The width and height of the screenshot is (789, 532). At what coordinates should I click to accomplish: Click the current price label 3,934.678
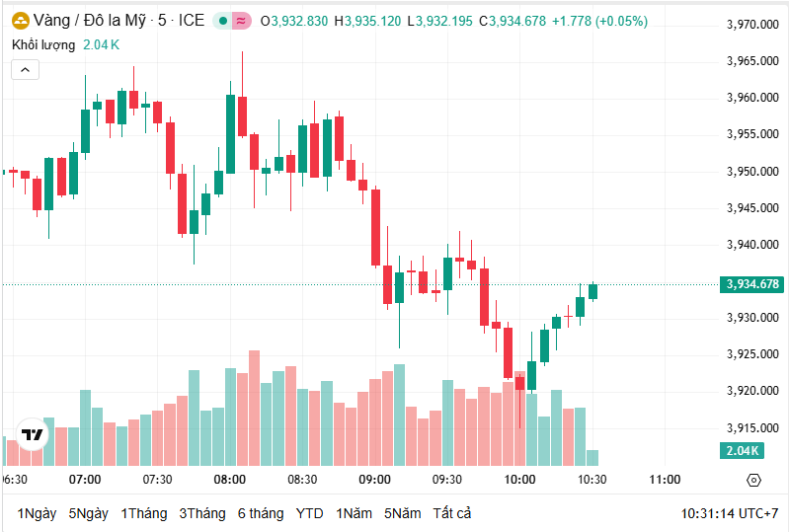pos(752,284)
